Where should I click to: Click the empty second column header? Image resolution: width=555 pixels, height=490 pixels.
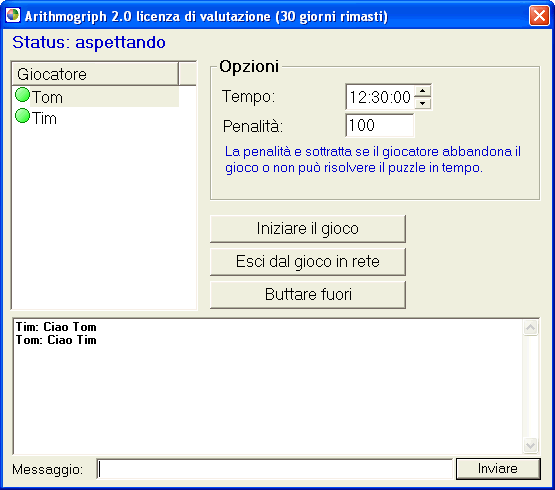(x=187, y=74)
